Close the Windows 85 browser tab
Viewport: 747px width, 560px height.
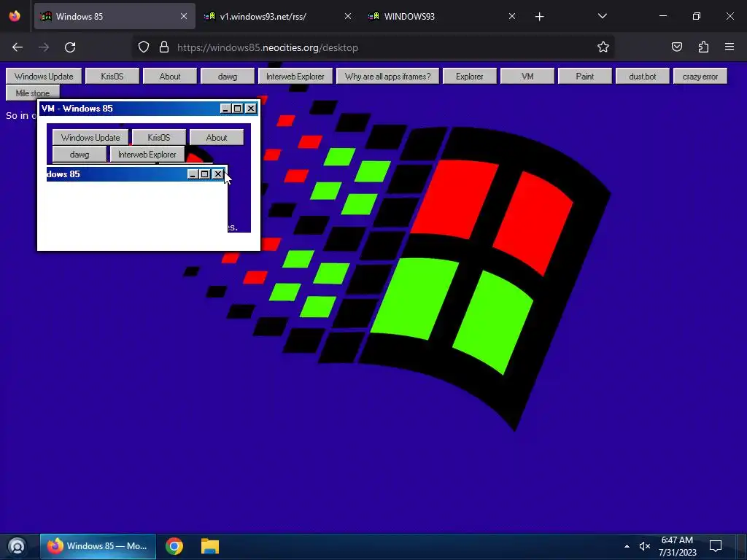[x=183, y=16]
